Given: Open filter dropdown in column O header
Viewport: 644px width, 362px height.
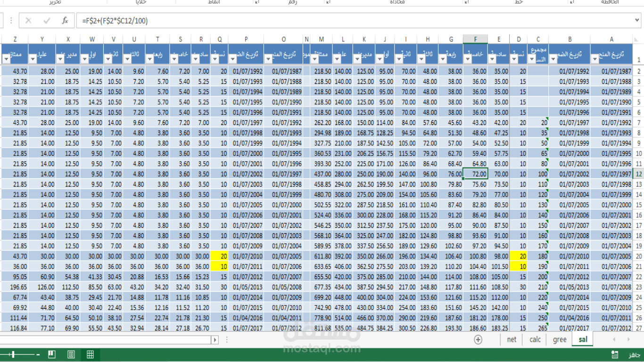Looking at the screenshot, I should click(269, 59).
